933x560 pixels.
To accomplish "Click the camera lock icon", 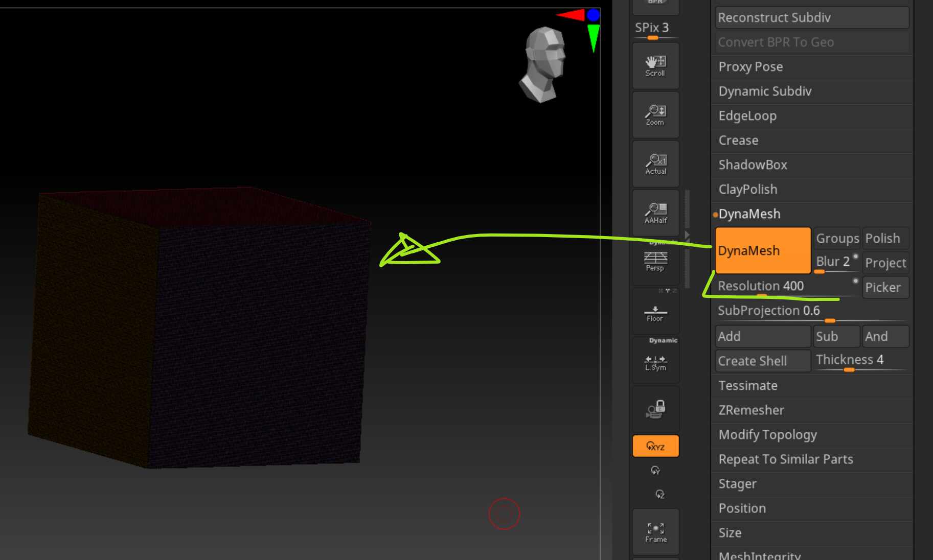I will 655,409.
